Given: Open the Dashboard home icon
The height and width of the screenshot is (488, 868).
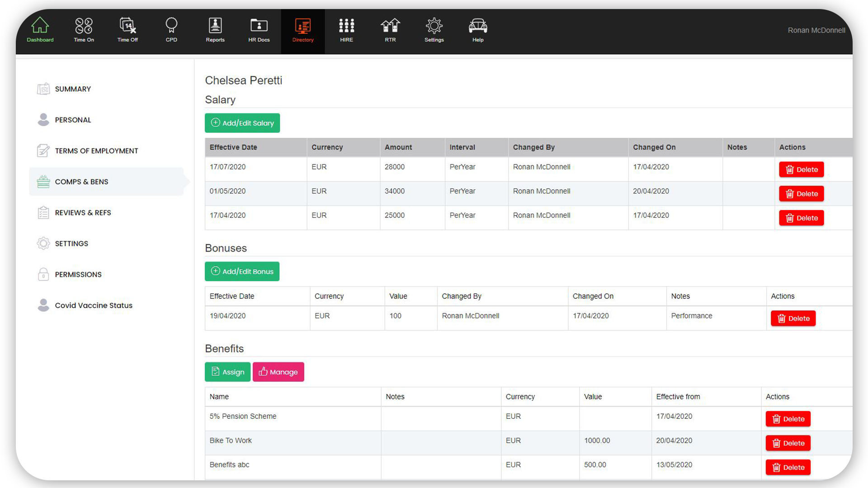Looking at the screenshot, I should 40,26.
